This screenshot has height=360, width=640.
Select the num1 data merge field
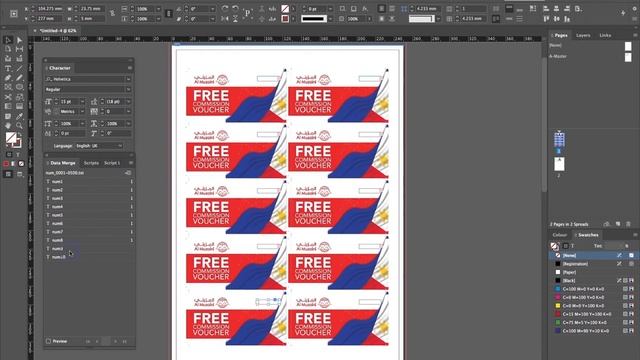click(89, 182)
